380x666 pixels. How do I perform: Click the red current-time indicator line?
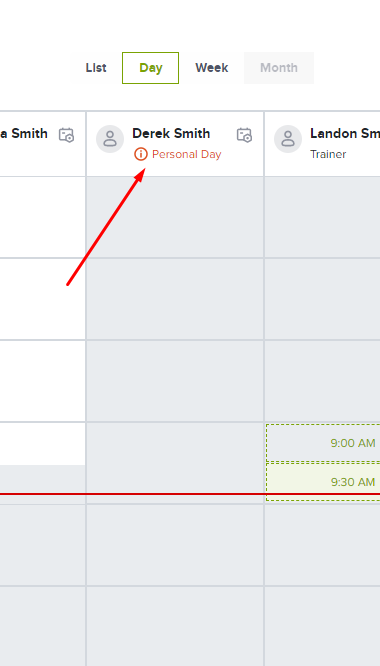pyautogui.click(x=190, y=494)
